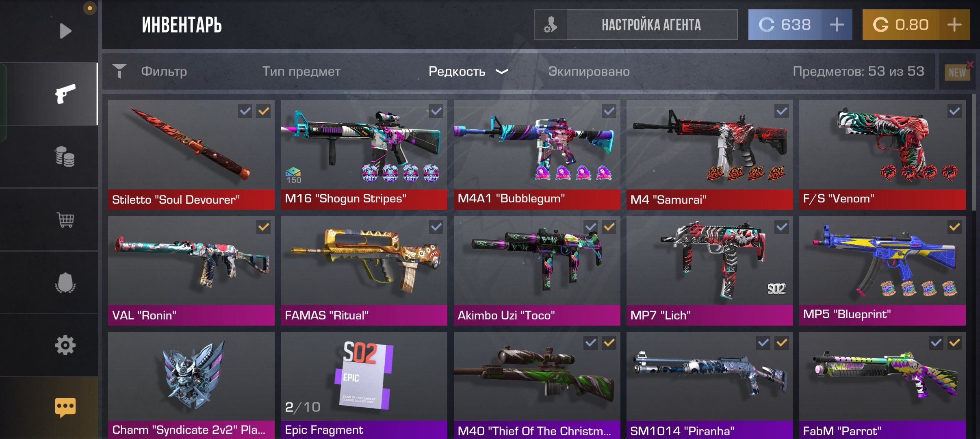Open the shop cart sidebar icon
The width and height of the screenshot is (980, 439).
(x=65, y=220)
